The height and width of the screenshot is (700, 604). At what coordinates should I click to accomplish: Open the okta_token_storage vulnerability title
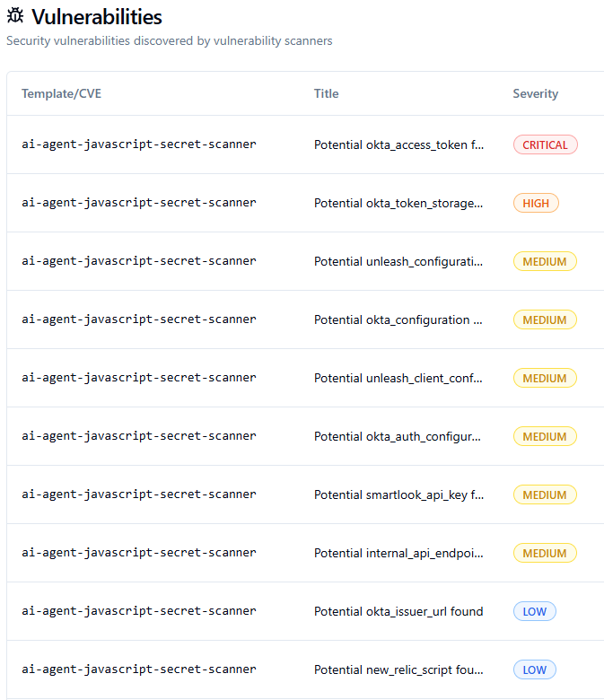pyautogui.click(x=399, y=203)
